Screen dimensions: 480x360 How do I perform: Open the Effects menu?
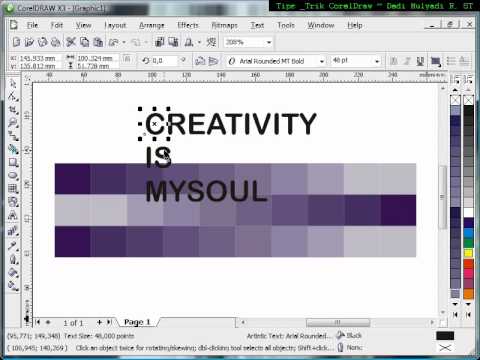pos(188,25)
